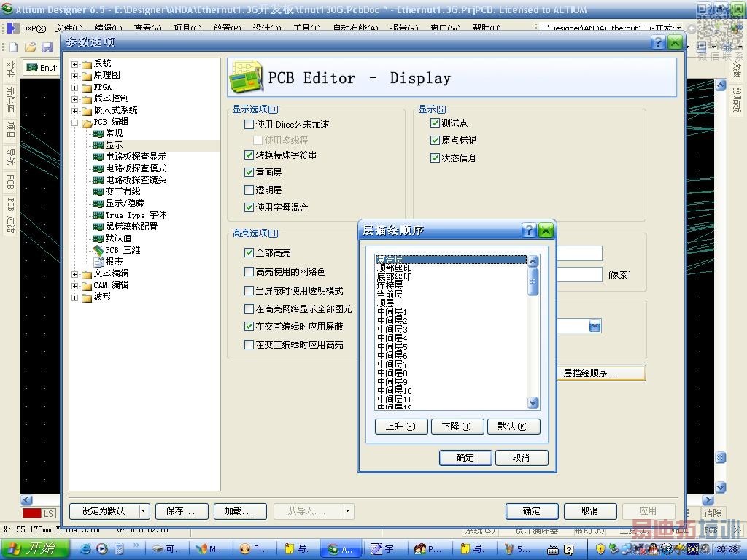Expand the FPGA tree node
The height and width of the screenshot is (560, 747).
(75, 87)
